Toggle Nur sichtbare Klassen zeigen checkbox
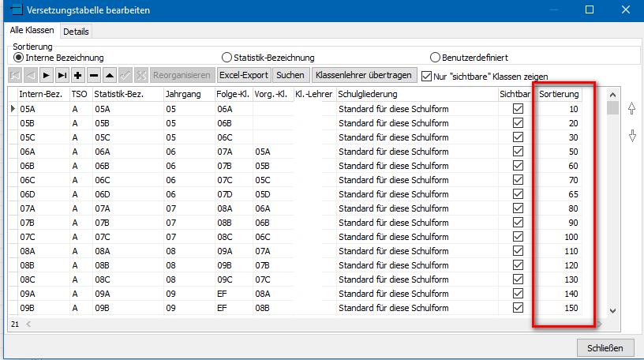This screenshot has height=360, width=644. [x=427, y=77]
